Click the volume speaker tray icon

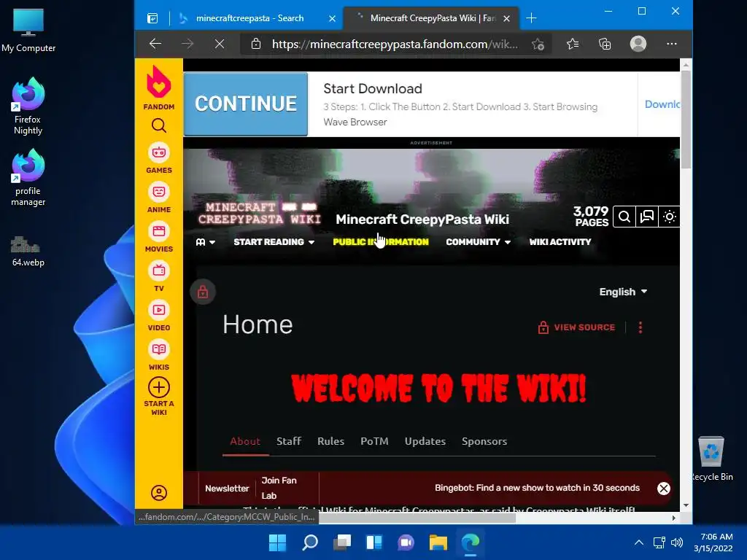tap(676, 542)
